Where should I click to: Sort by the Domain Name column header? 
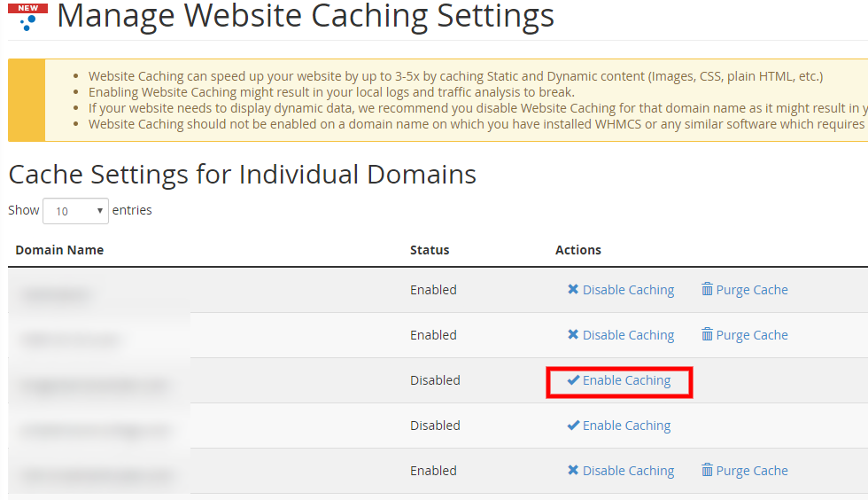pyautogui.click(x=59, y=250)
